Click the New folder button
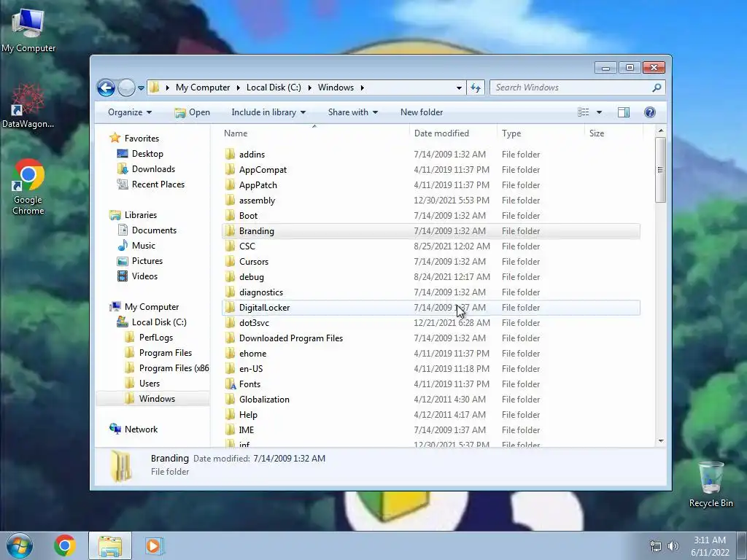 click(422, 112)
